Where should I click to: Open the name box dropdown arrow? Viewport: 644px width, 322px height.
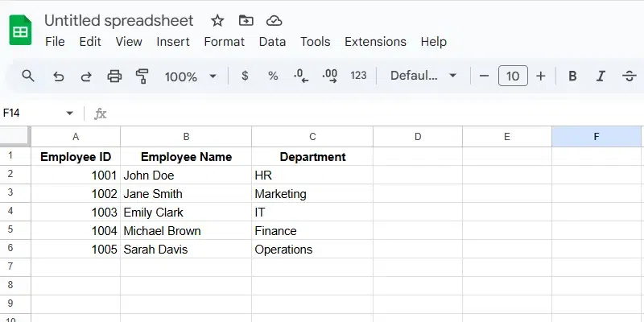coord(70,114)
